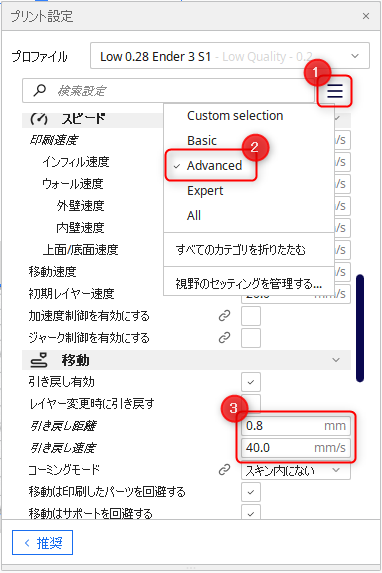
Task: Click the 引き戻し距離 setting label
Action: [63, 426]
